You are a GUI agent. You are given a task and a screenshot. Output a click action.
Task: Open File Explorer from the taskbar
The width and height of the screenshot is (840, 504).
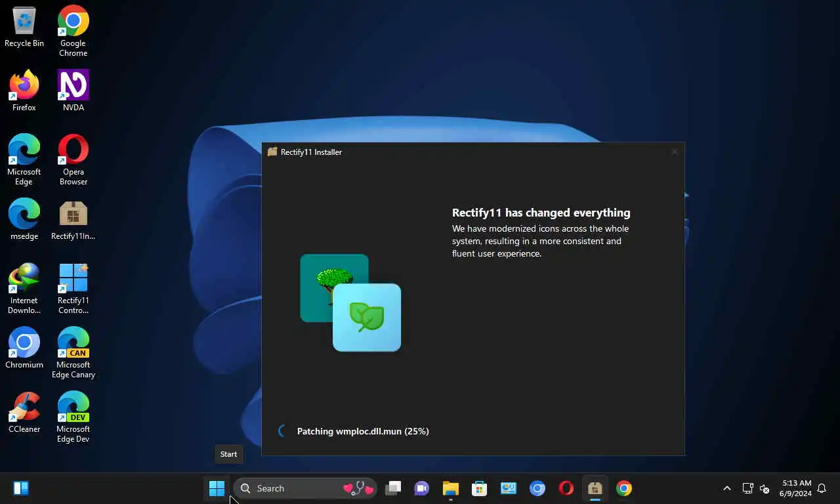(450, 488)
